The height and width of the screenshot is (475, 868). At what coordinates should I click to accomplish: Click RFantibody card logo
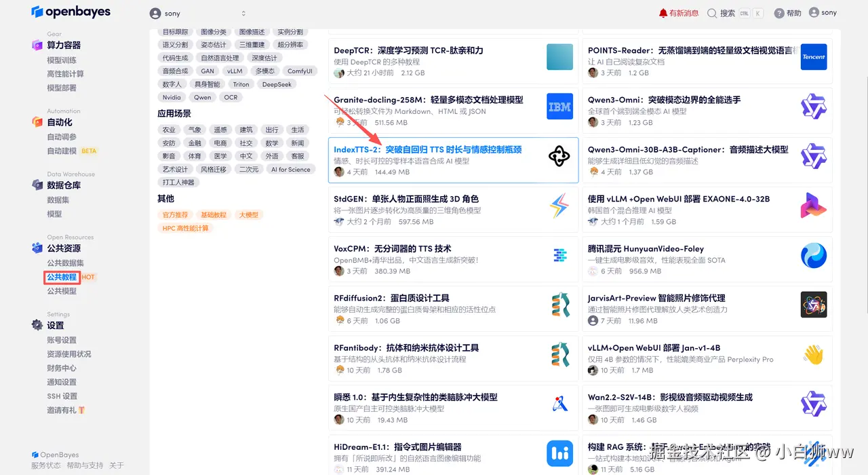click(559, 355)
